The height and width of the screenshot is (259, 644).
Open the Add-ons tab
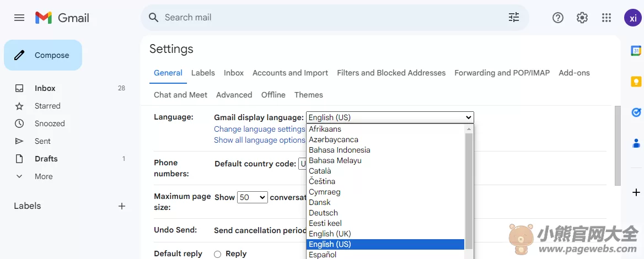[x=574, y=73]
